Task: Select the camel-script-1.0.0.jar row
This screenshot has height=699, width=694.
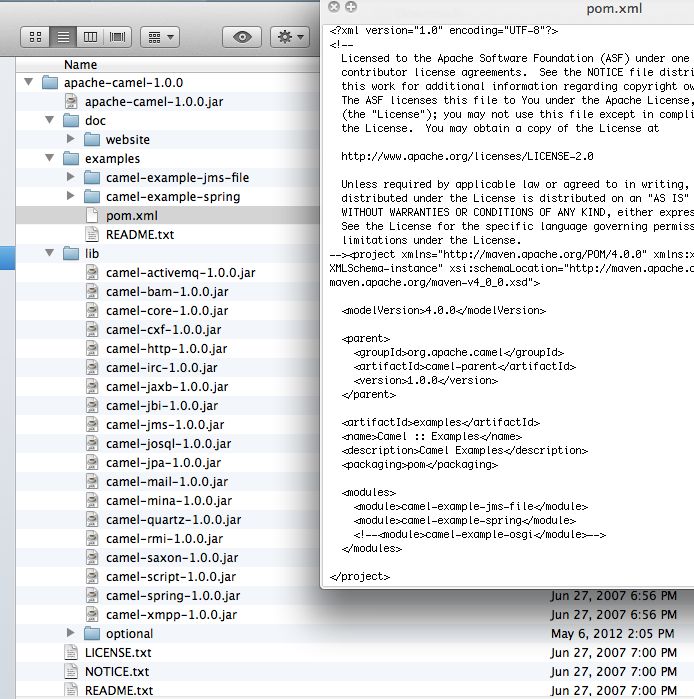Action: click(x=168, y=576)
